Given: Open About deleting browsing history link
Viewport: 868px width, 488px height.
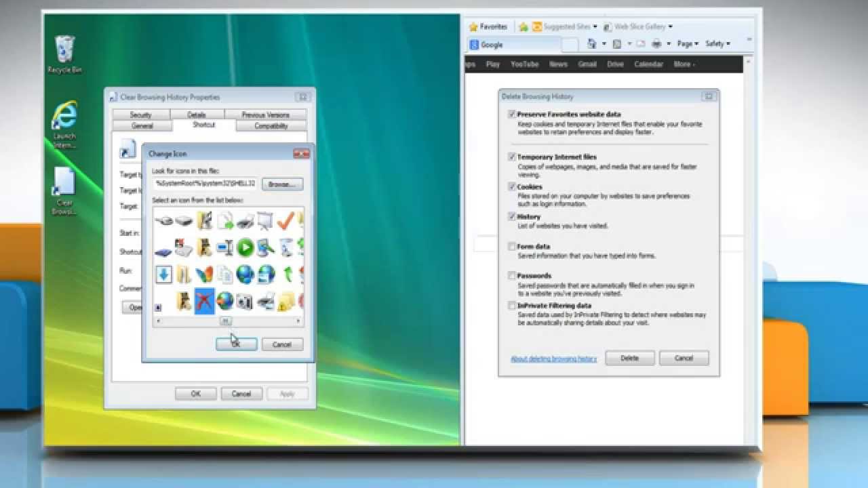Looking at the screenshot, I should click(553, 359).
